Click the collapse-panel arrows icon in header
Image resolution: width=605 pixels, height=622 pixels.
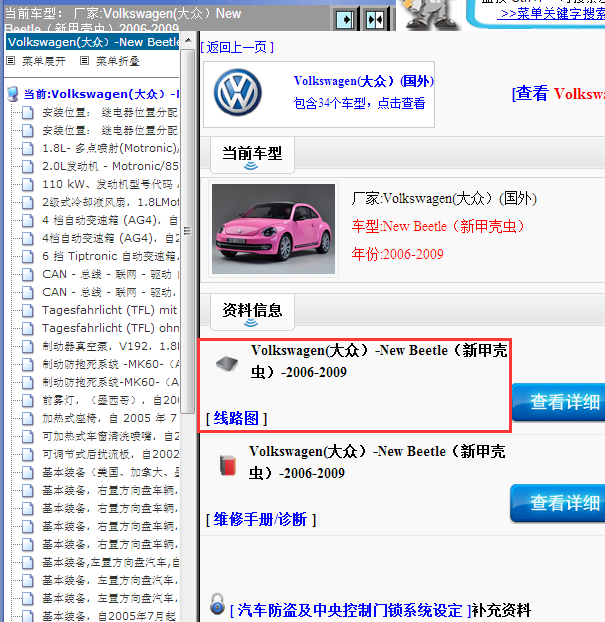pos(375,19)
